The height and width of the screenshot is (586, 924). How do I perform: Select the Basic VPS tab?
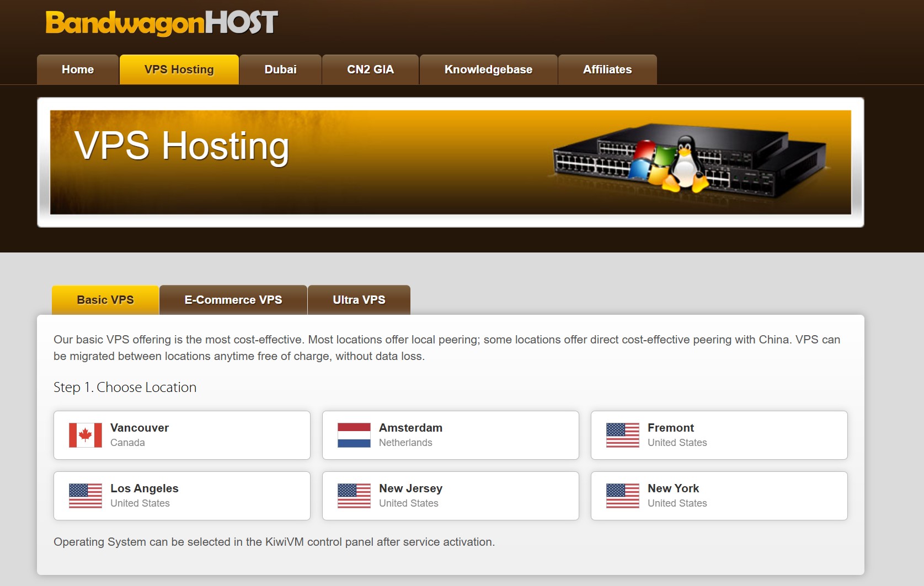105,300
